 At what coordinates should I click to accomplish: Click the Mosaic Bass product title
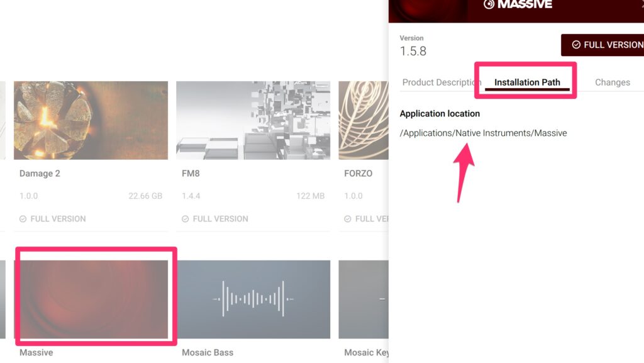click(208, 353)
